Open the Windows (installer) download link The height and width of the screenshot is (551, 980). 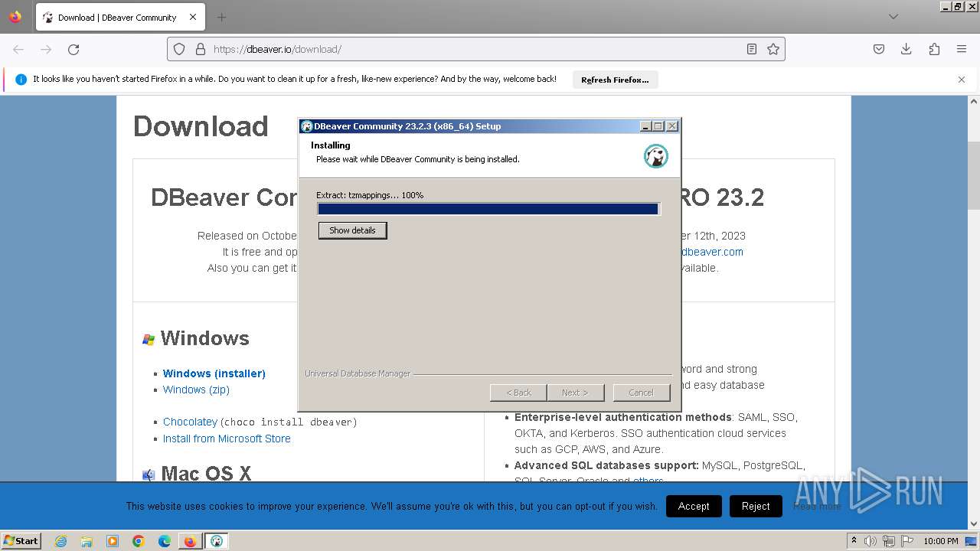[214, 373]
